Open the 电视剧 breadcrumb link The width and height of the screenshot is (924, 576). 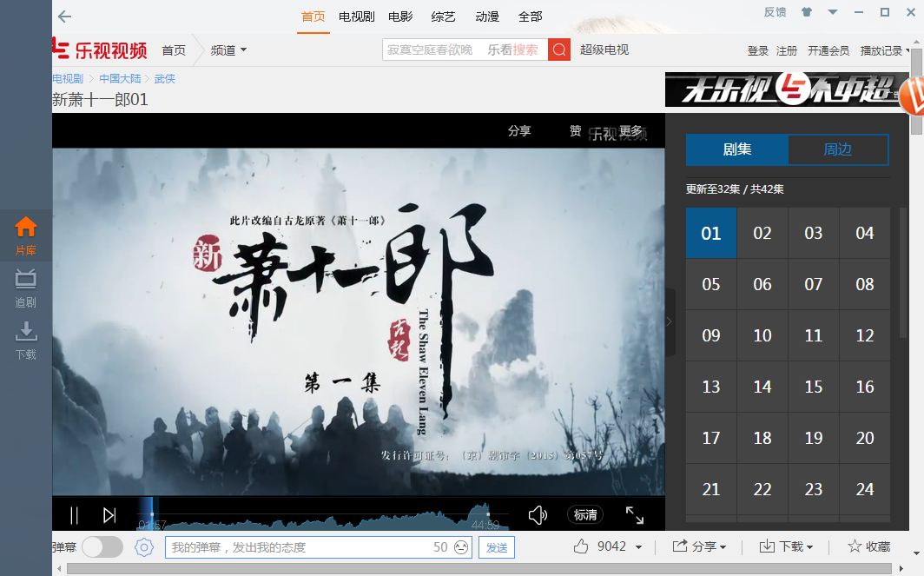coord(68,78)
